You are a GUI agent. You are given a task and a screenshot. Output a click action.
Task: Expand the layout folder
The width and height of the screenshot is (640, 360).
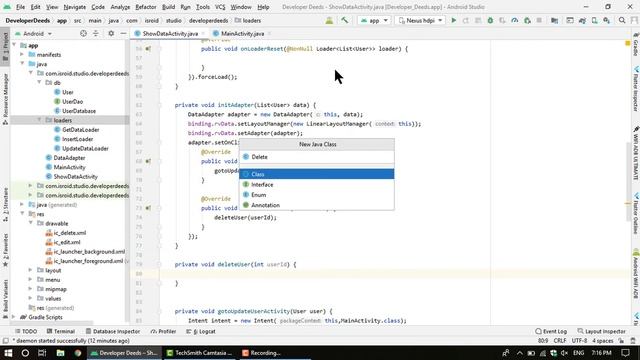click(x=31, y=271)
